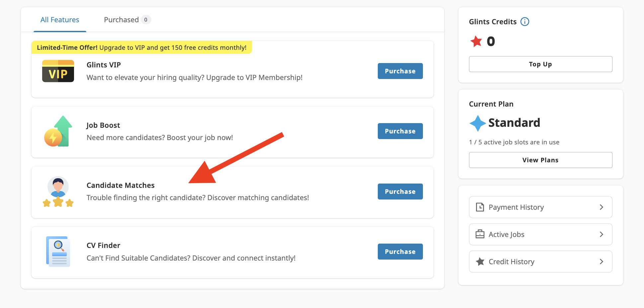The width and height of the screenshot is (644, 308).
Task: Open View Plans
Action: (x=540, y=160)
